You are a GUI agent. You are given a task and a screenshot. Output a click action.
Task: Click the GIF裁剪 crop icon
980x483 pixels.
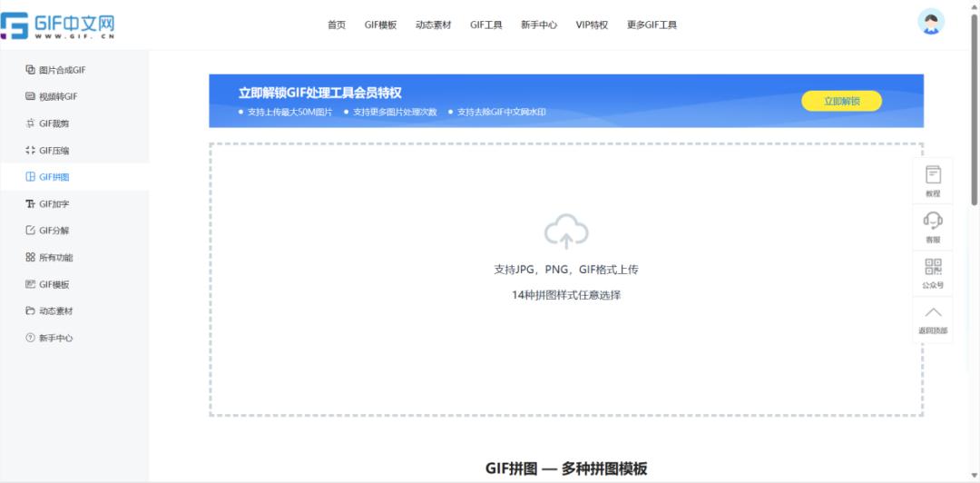(30, 123)
